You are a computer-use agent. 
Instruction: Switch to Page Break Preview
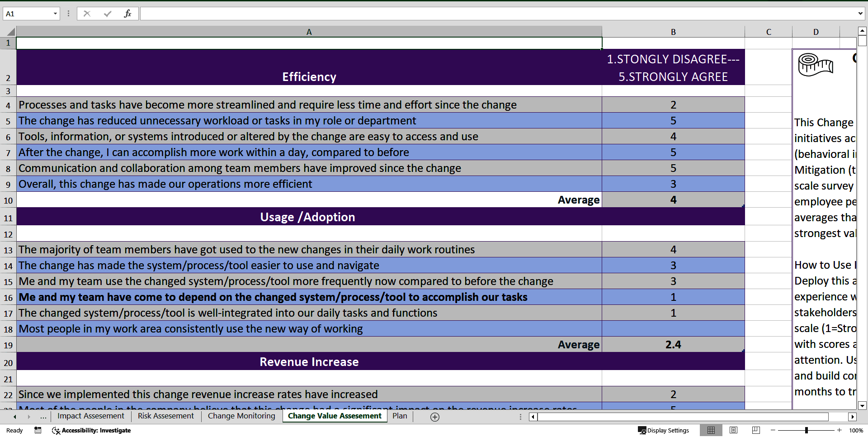[x=756, y=430]
